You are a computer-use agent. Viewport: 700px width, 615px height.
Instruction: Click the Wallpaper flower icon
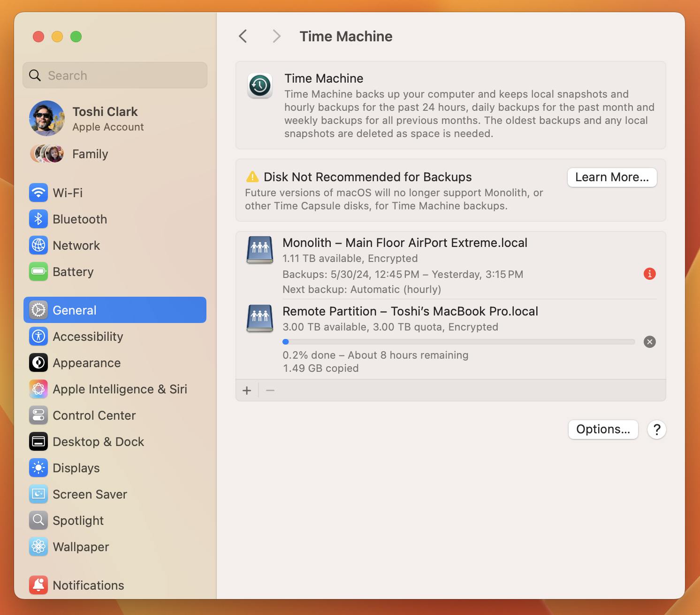pos(38,546)
